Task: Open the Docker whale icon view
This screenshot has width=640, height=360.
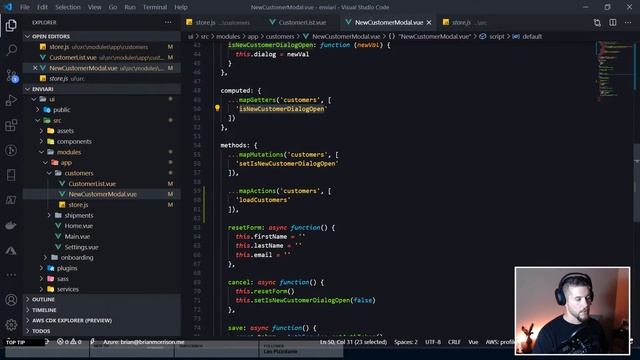Action: [11, 225]
